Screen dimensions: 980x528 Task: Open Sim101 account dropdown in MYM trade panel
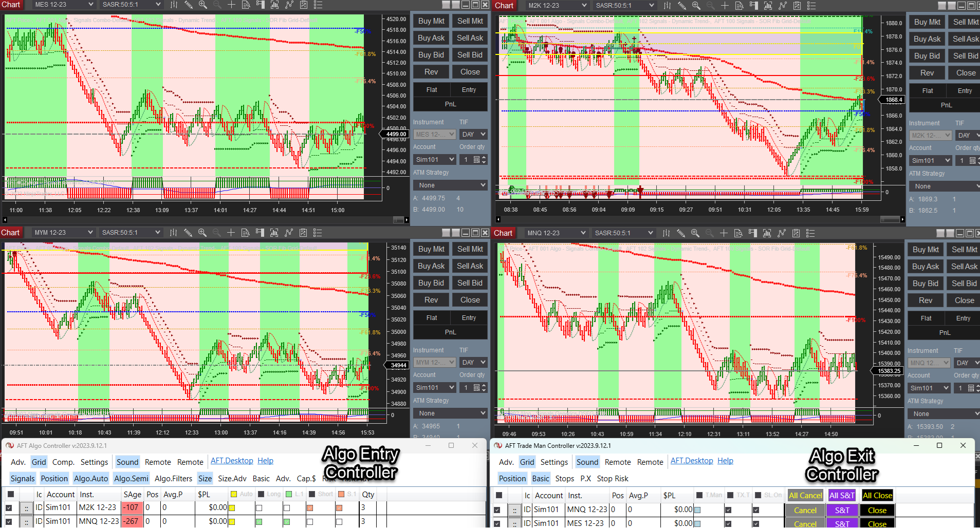[x=434, y=388]
